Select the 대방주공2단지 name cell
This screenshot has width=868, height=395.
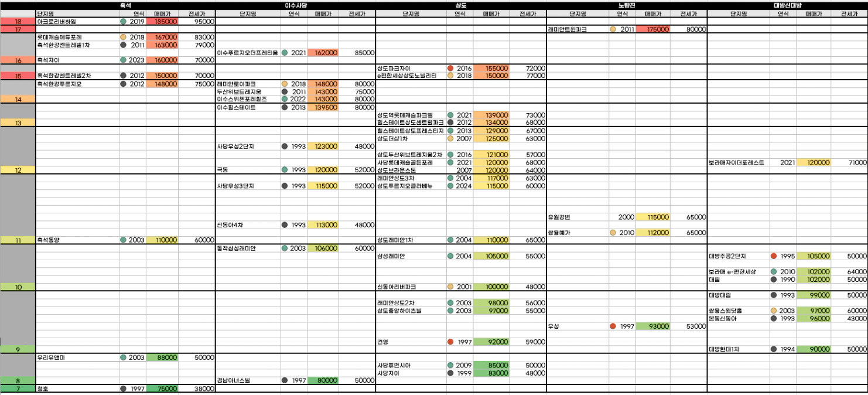pyautogui.click(x=739, y=256)
